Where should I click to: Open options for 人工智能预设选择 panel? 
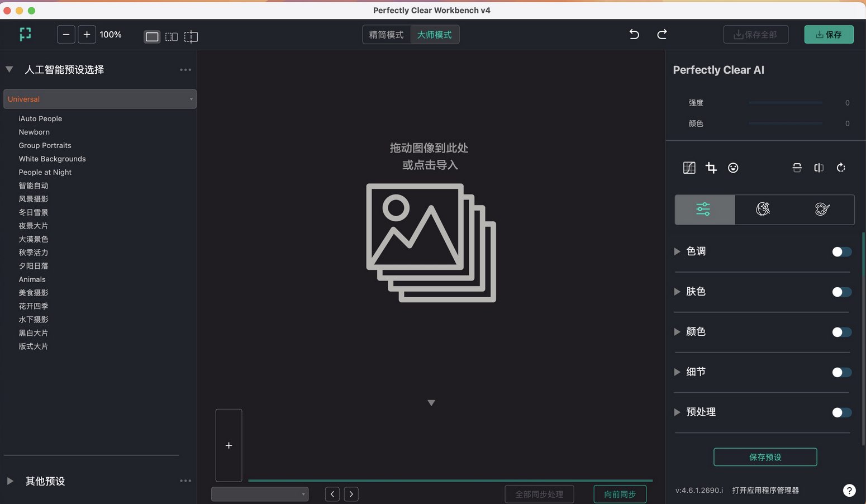point(185,70)
